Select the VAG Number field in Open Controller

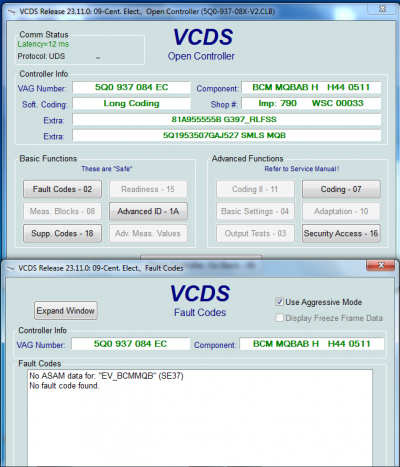pos(131,87)
